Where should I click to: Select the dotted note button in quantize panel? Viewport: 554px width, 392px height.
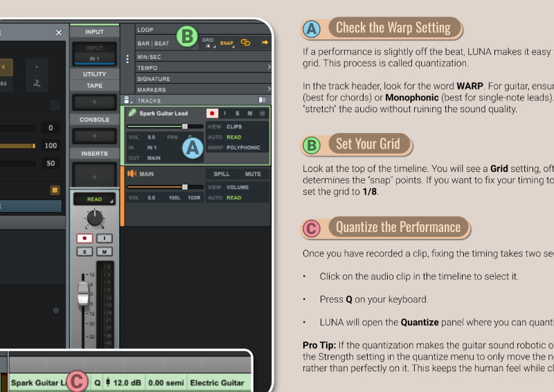[37, 66]
